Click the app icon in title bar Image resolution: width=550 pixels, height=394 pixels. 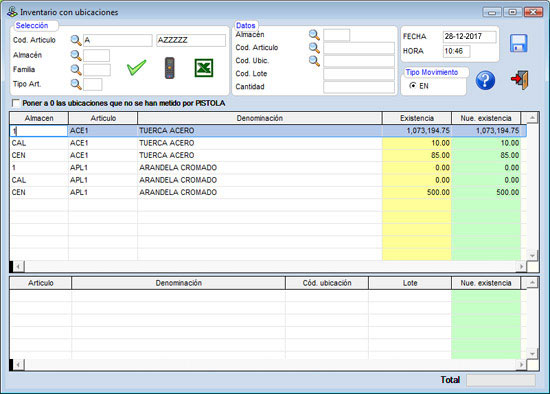pos(12,12)
